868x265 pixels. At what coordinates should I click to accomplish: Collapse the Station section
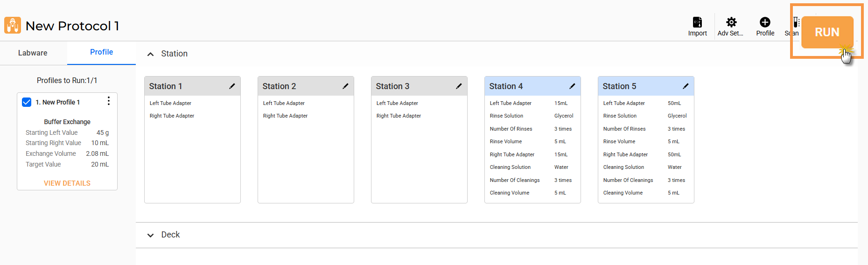(x=150, y=54)
